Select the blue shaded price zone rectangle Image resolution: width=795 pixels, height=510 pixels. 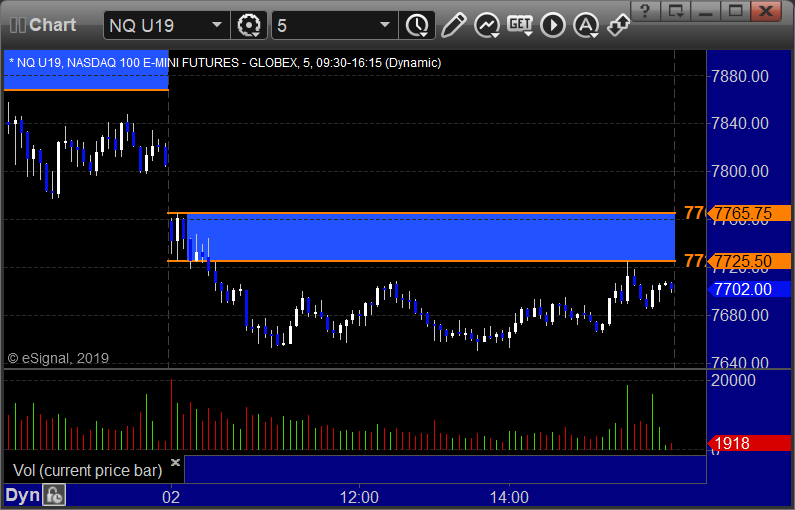(x=431, y=237)
